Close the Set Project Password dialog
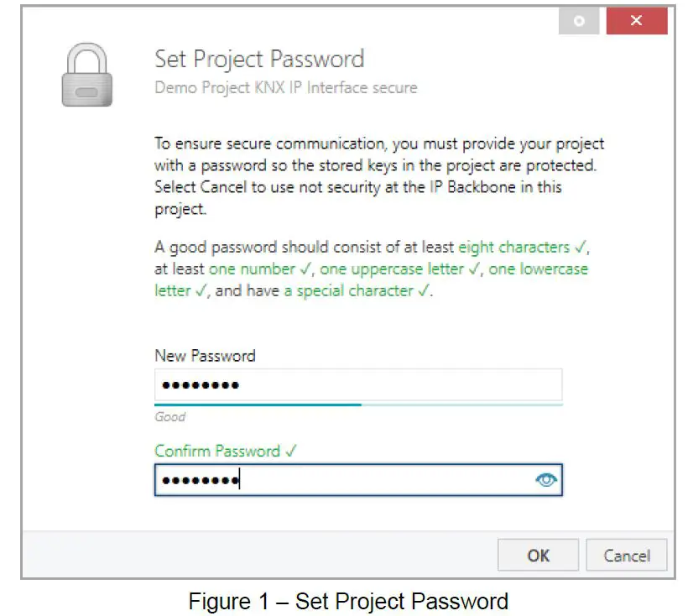The height and width of the screenshot is (616, 693). (636, 21)
